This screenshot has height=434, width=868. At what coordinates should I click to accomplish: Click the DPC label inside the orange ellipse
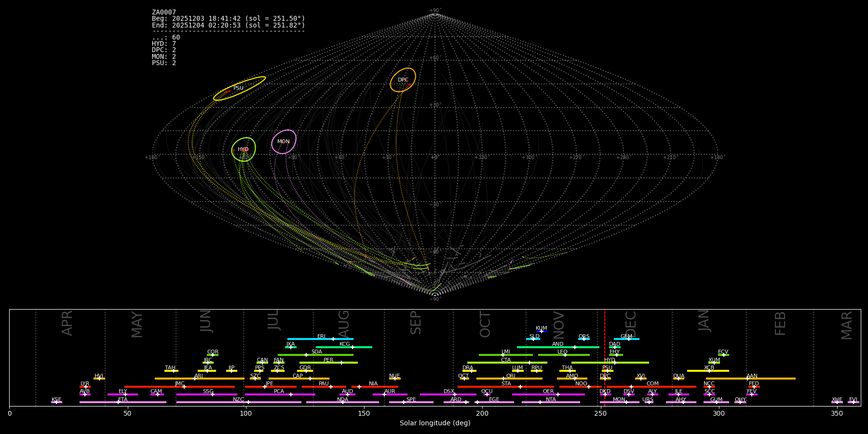pos(403,80)
